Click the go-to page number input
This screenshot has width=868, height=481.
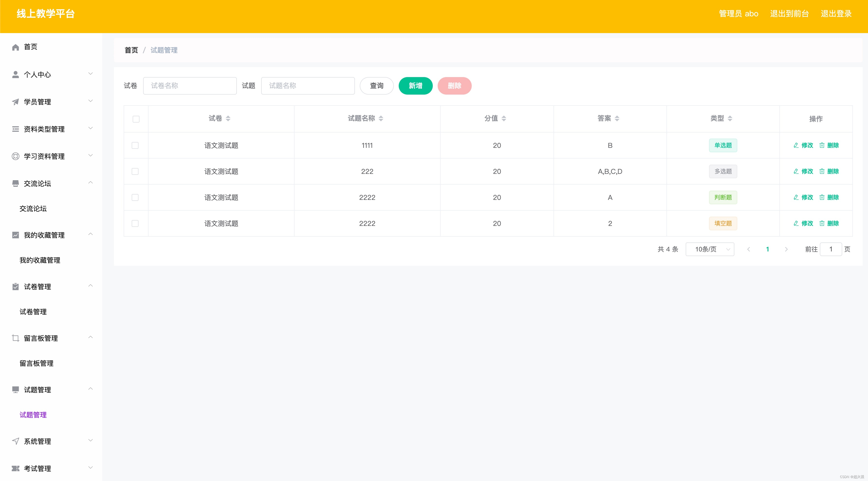click(831, 249)
